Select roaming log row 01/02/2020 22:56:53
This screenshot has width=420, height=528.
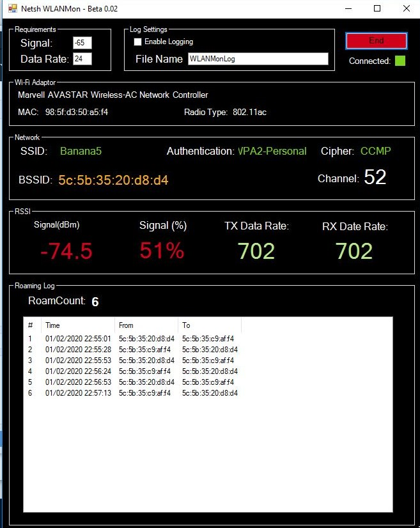[x=133, y=382]
